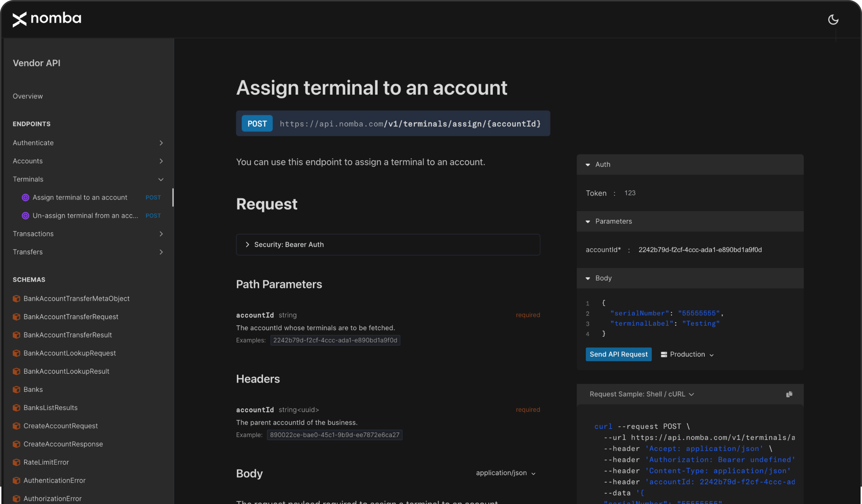Click BanksListResults cube icon
Screen dimensions: 862x504
pyautogui.click(x=16, y=408)
